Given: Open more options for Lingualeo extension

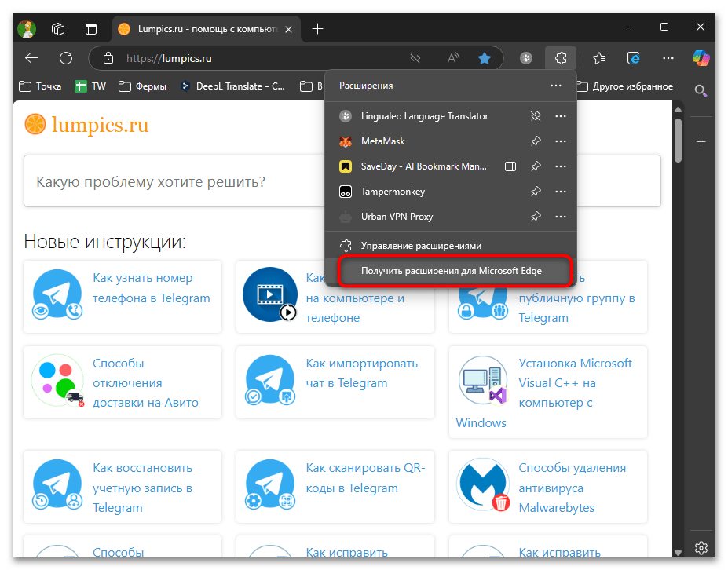Looking at the screenshot, I should 561,116.
